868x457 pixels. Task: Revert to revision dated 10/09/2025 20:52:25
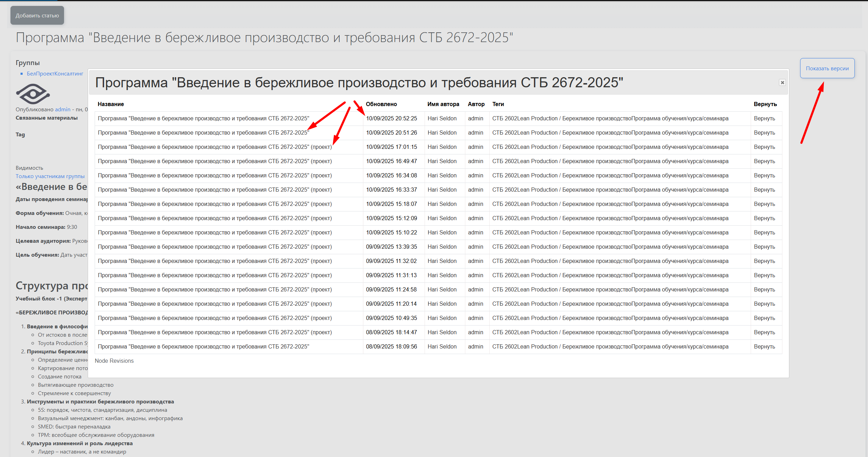pyautogui.click(x=764, y=119)
